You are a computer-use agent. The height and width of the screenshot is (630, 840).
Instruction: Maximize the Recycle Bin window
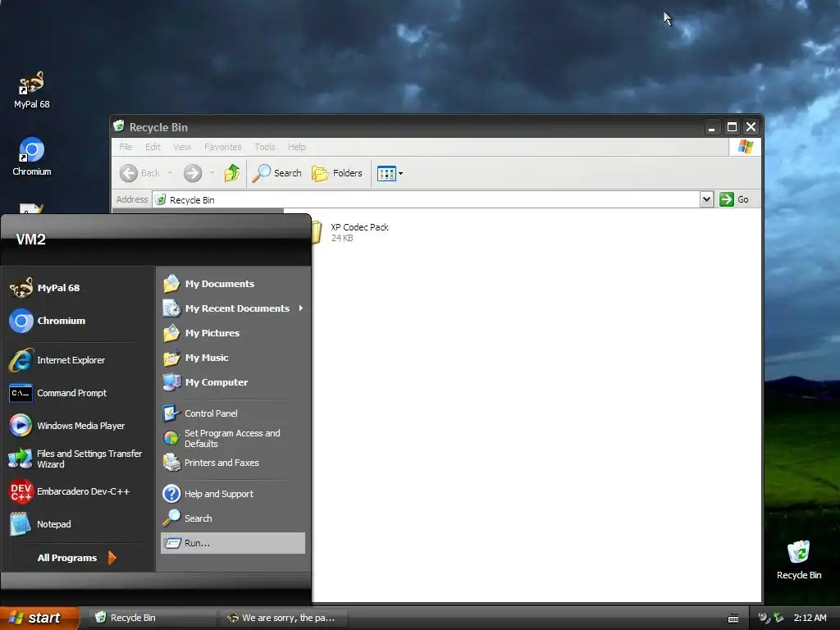click(732, 127)
